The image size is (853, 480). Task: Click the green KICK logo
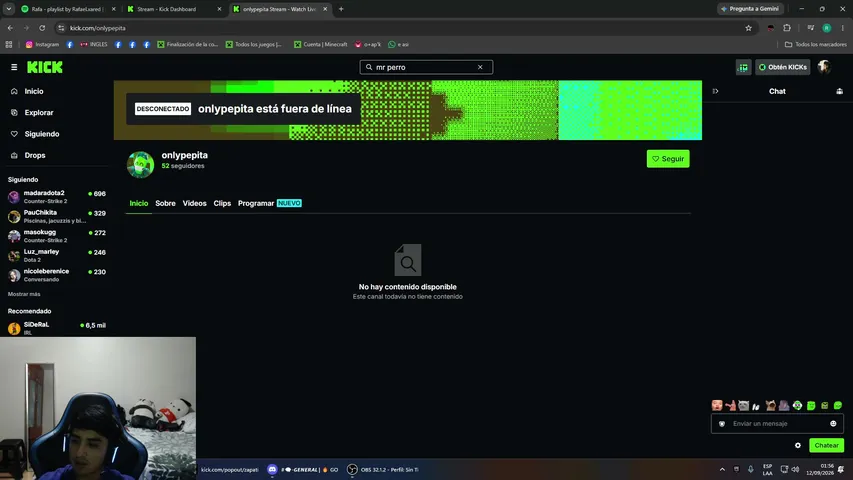point(45,67)
